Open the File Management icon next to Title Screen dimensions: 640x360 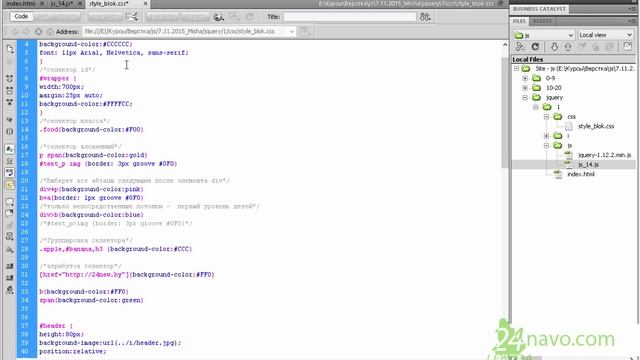425,17
